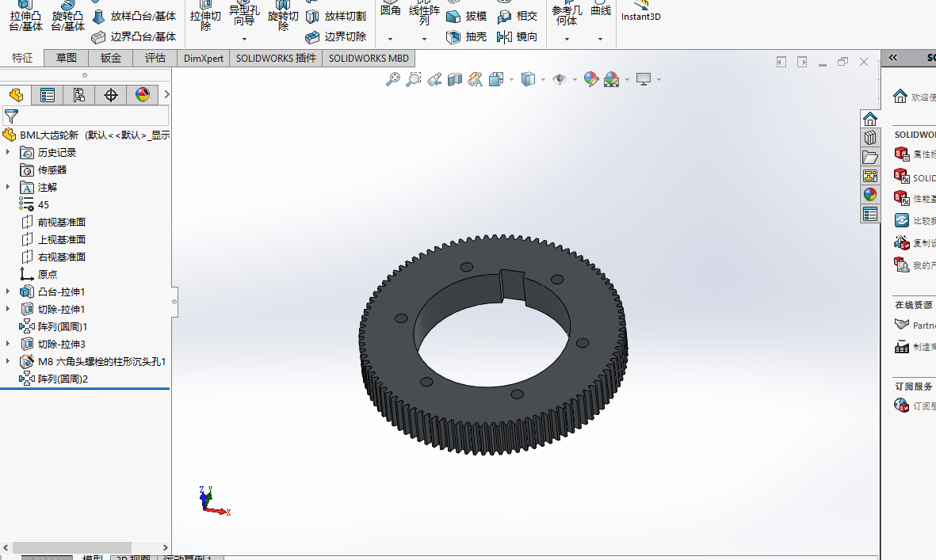
Task: Apply the 拔模 draft tool
Action: pyautogui.click(x=467, y=16)
